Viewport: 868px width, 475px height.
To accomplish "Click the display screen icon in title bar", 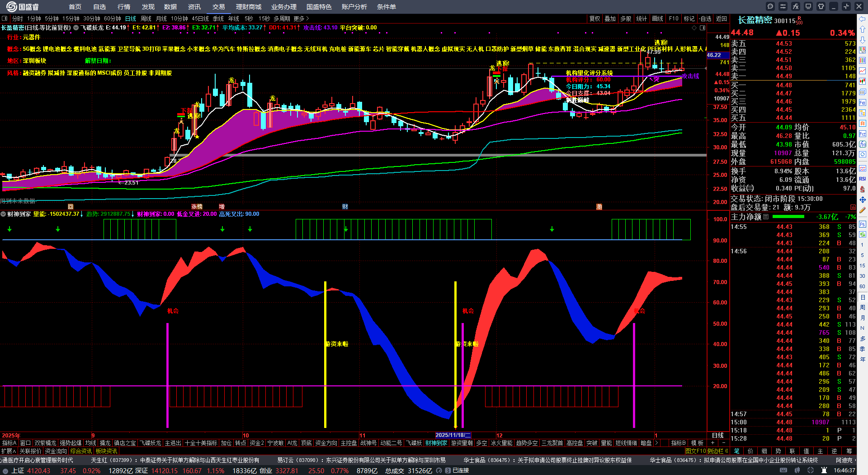I will click(x=808, y=6).
